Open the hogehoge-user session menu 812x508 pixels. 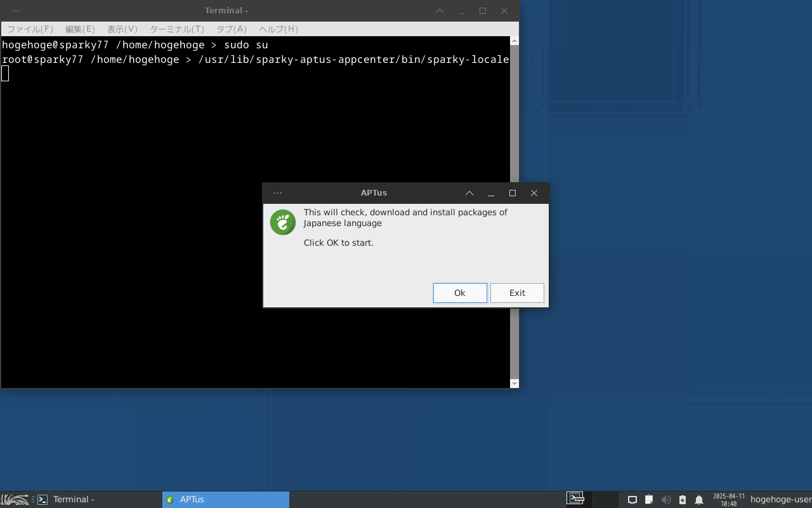click(781, 500)
